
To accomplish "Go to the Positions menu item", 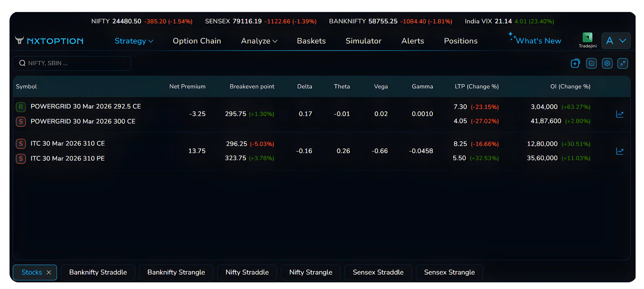I will point(461,41).
